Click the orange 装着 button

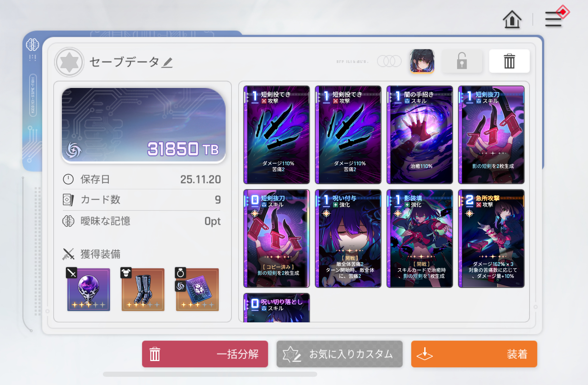[474, 354]
